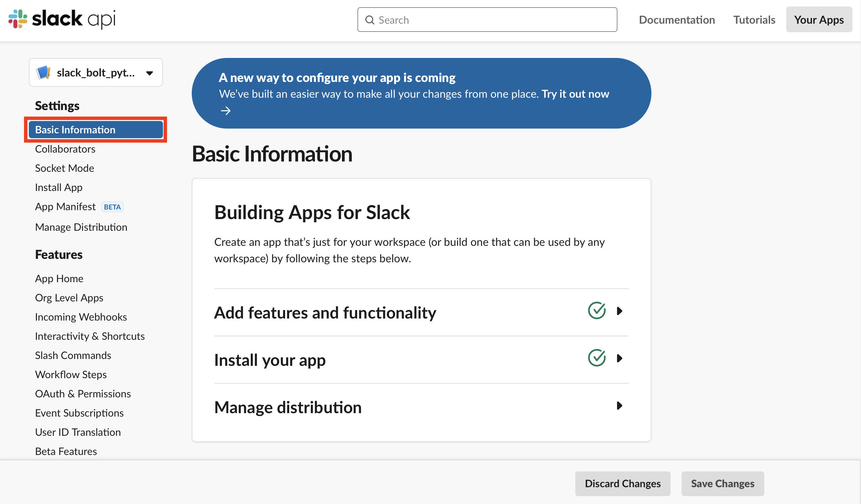
Task: Open User ID Translation feature
Action: (x=78, y=432)
